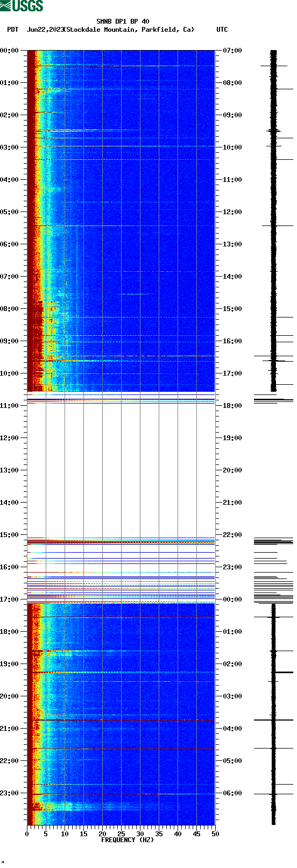This screenshot has height=868, width=297.
Task: Click the '20:00' UTC time label on the right axis
Action: 232,470
